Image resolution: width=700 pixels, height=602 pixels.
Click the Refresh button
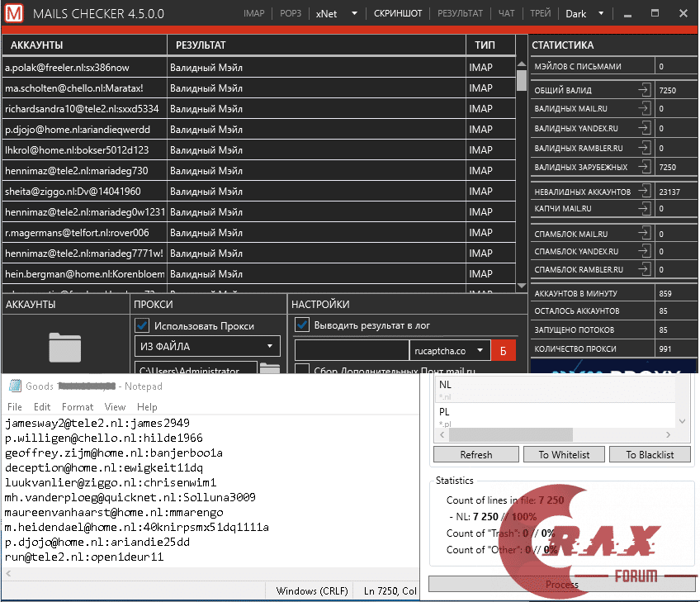(476, 455)
